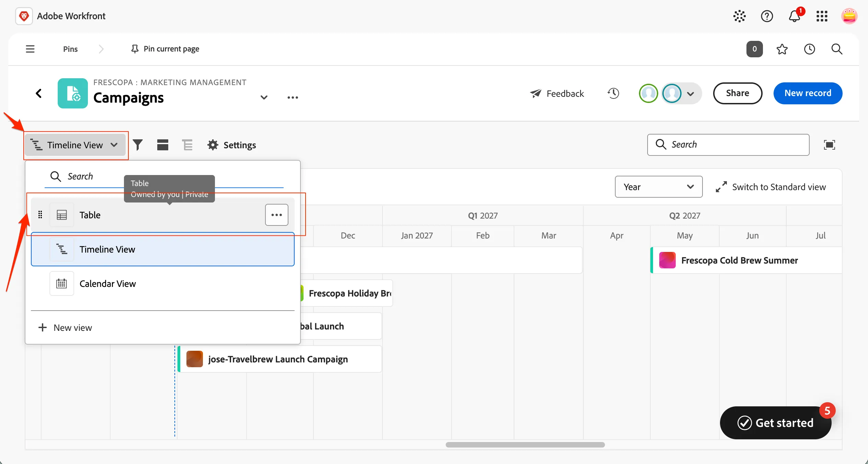Open the Year zoom level dropdown
Viewport: 868px width, 464px height.
coord(659,187)
